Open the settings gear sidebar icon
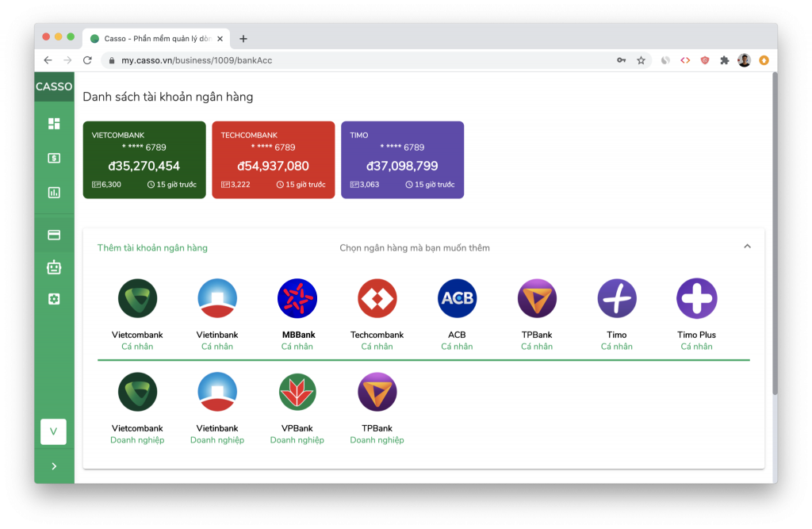812x529 pixels. coord(54,299)
